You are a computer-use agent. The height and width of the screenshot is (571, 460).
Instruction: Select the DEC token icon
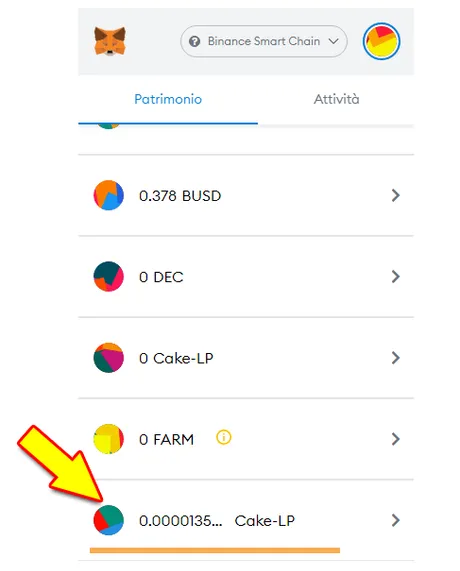click(x=109, y=276)
